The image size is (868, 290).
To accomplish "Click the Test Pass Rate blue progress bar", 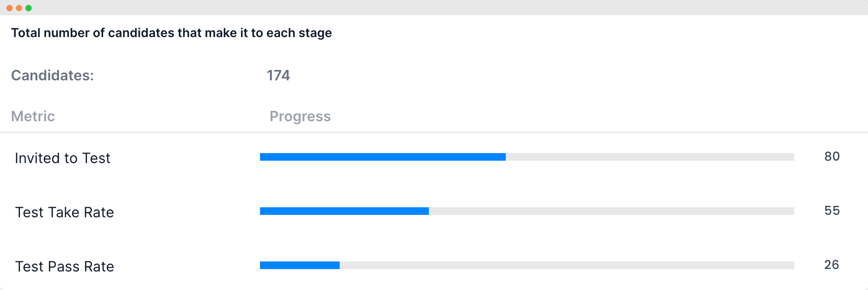I will tap(299, 265).
